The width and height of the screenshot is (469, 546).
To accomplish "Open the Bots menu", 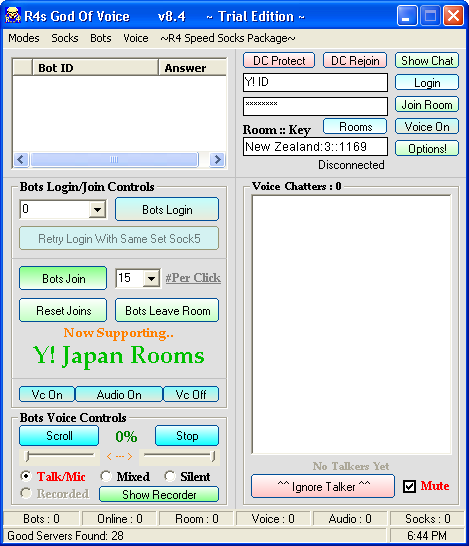I will point(101,38).
